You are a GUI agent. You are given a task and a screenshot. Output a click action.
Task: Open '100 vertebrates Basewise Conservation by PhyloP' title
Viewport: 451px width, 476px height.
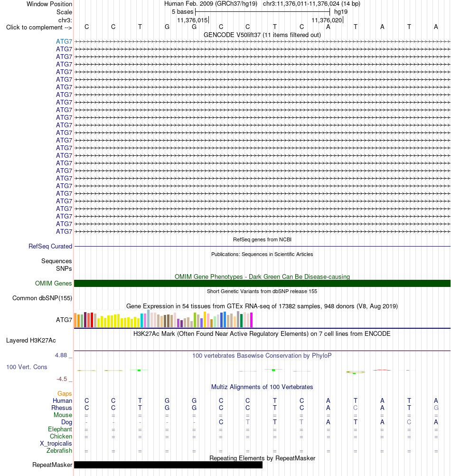tap(262, 355)
